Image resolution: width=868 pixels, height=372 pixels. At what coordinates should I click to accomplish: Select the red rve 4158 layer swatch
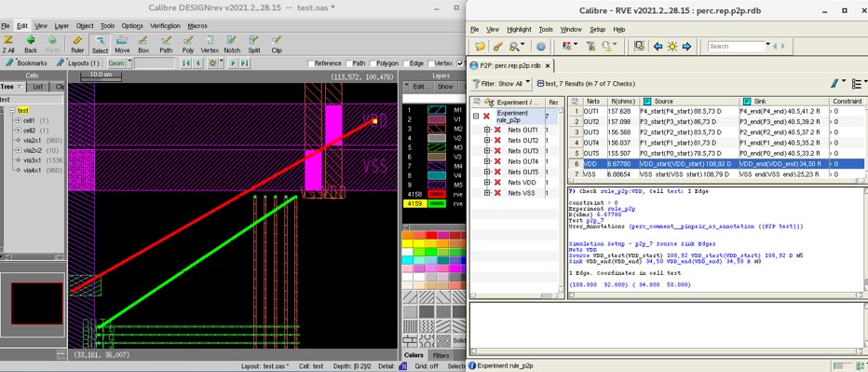(437, 194)
